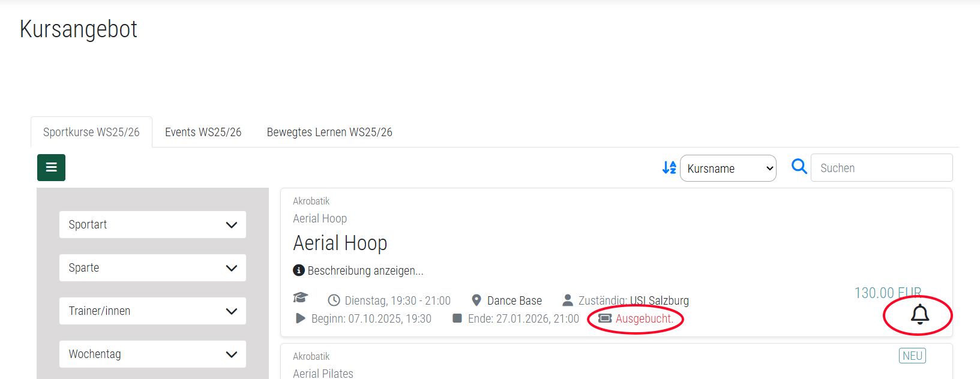980x379 pixels.
Task: Click the alphabetical sort order icon
Action: [x=669, y=168]
